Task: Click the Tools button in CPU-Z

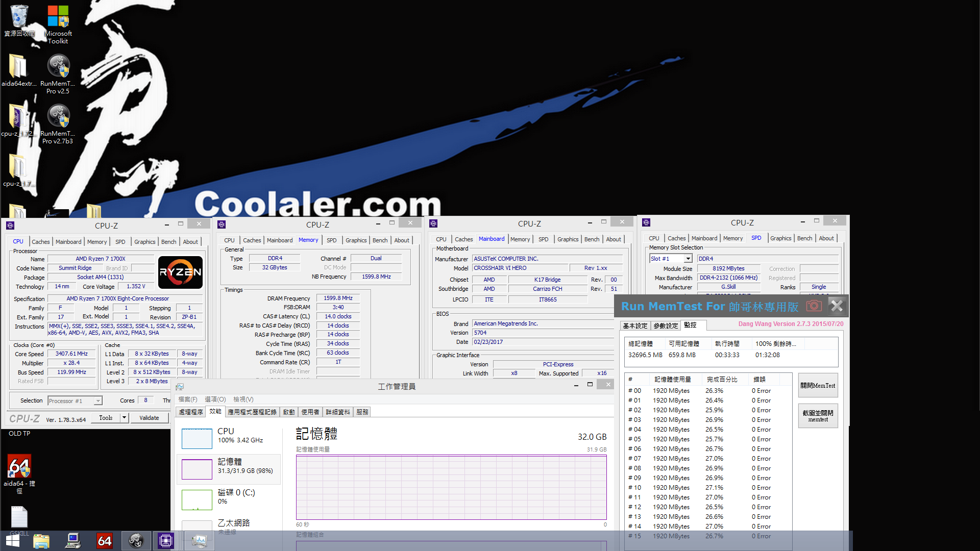Action: point(106,418)
